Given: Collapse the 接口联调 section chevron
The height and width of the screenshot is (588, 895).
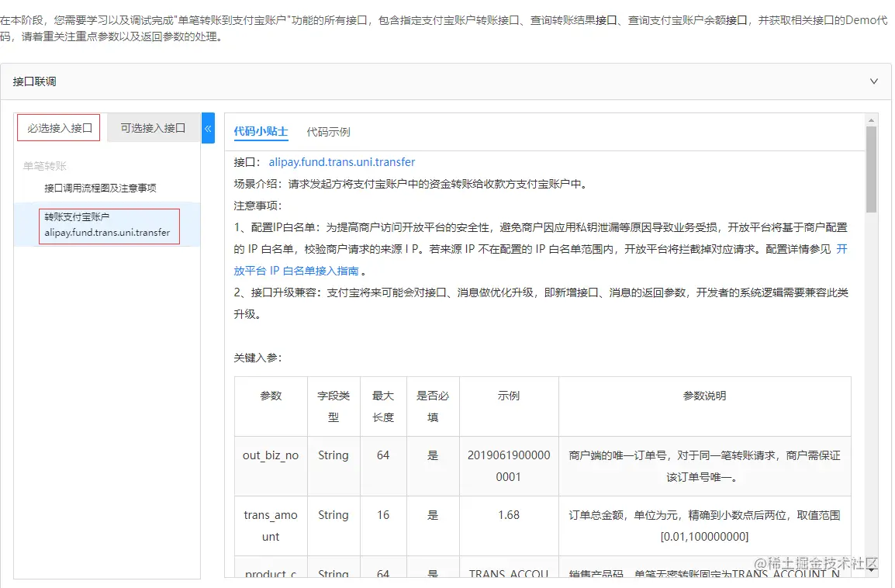Looking at the screenshot, I should point(873,81).
